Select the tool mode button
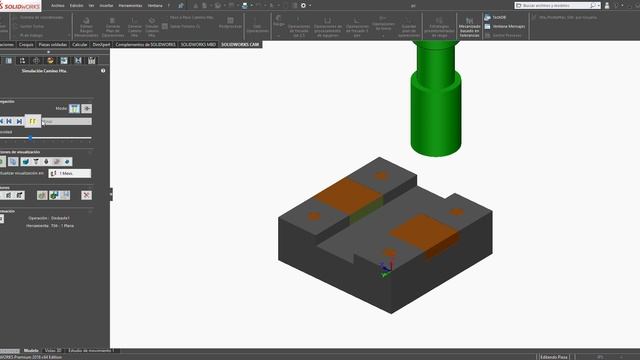The width and height of the screenshot is (640, 360). coord(74,109)
